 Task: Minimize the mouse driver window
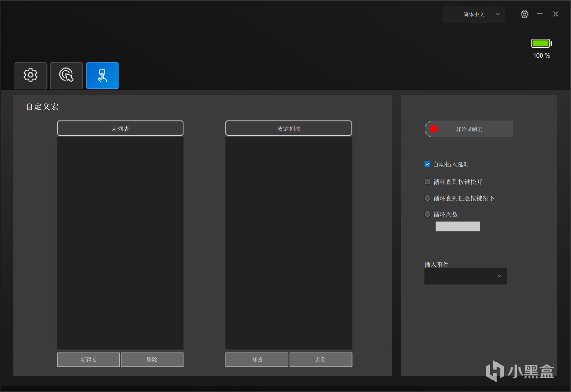click(540, 14)
